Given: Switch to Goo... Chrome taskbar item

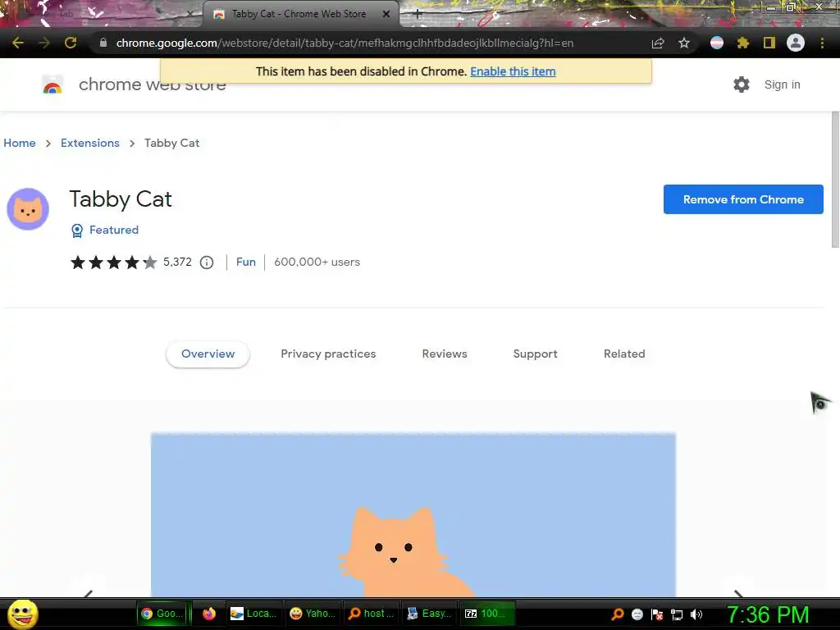Looking at the screenshot, I should [162, 614].
